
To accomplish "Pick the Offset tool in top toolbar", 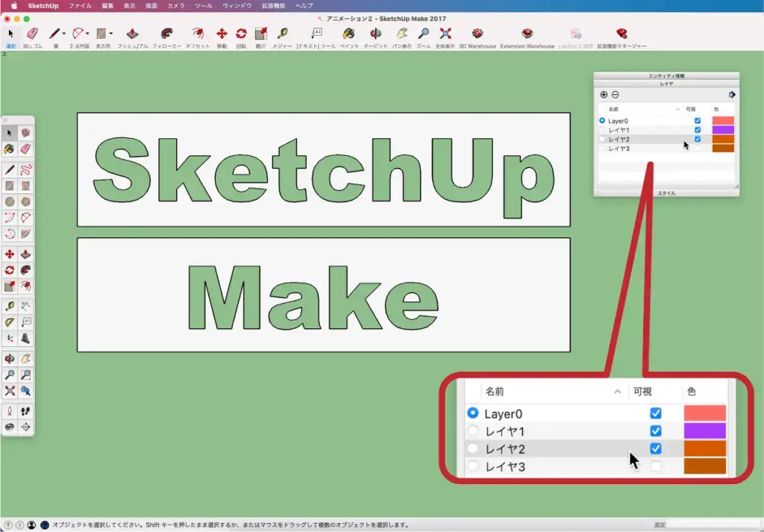I will [x=197, y=34].
